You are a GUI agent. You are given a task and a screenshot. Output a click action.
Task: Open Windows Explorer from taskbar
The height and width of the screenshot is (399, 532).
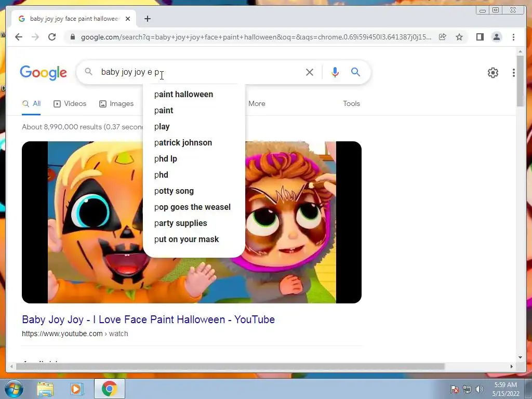point(46,389)
